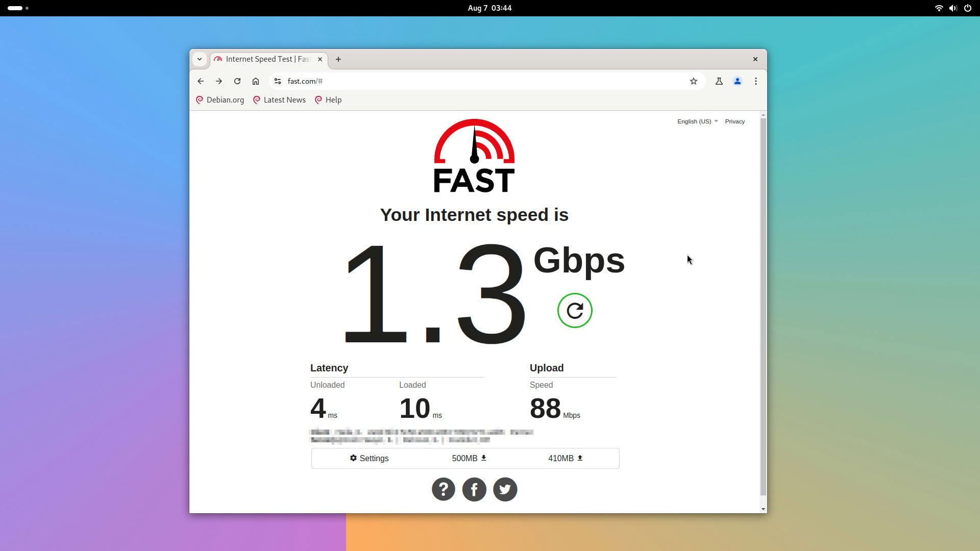Image resolution: width=980 pixels, height=551 pixels.
Task: Reload the page with the toolbar reload icon
Action: [237, 81]
